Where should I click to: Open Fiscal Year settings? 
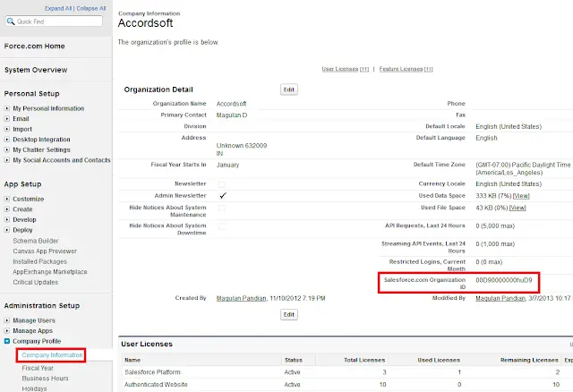(38, 368)
